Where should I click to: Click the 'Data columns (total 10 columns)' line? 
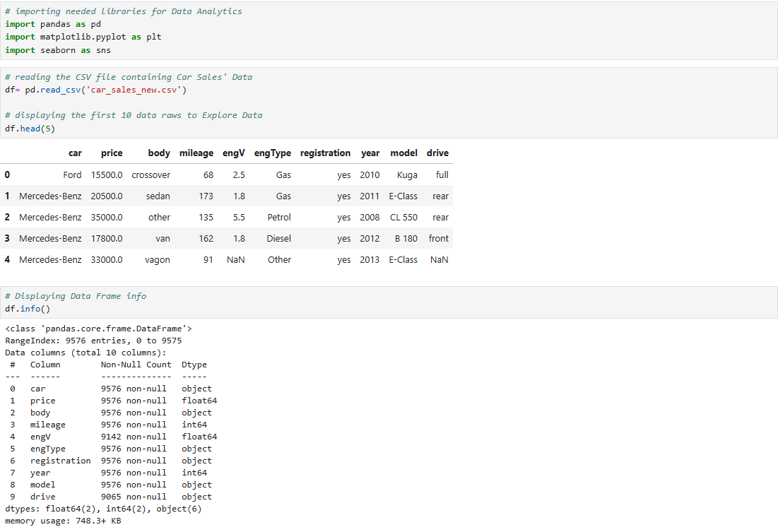[x=86, y=353]
